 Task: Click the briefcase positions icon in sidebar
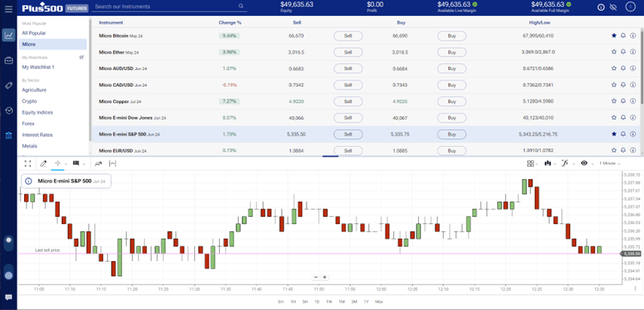[x=8, y=60]
